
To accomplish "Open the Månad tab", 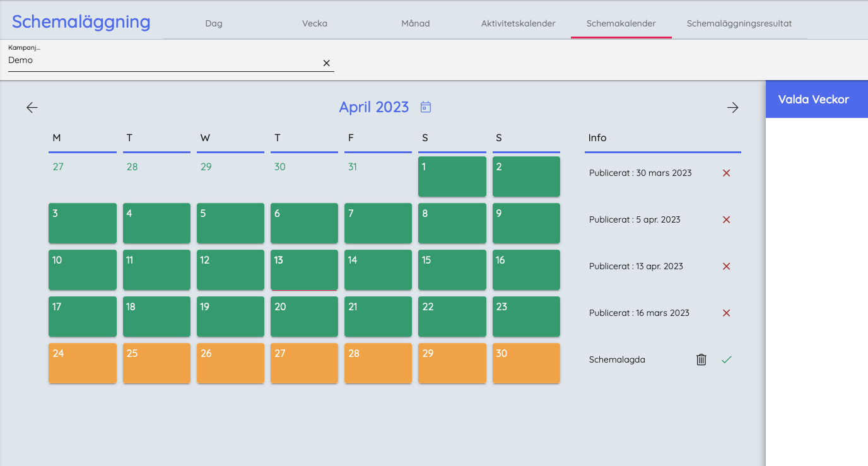I will click(416, 24).
